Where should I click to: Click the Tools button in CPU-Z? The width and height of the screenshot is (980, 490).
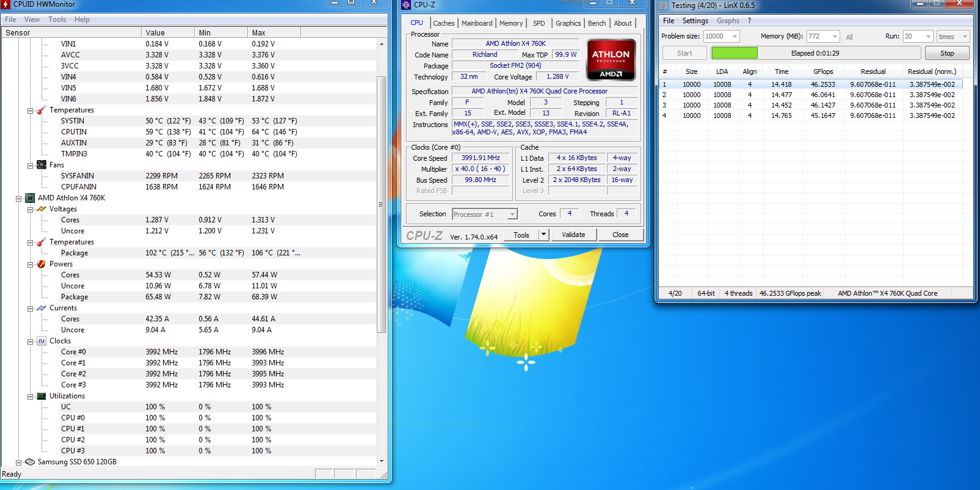pyautogui.click(x=521, y=235)
